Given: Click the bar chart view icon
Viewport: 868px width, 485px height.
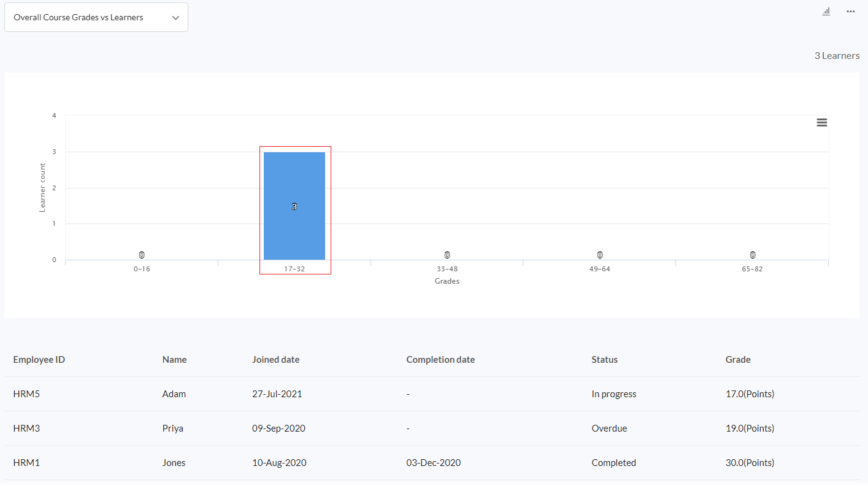Looking at the screenshot, I should (x=826, y=11).
